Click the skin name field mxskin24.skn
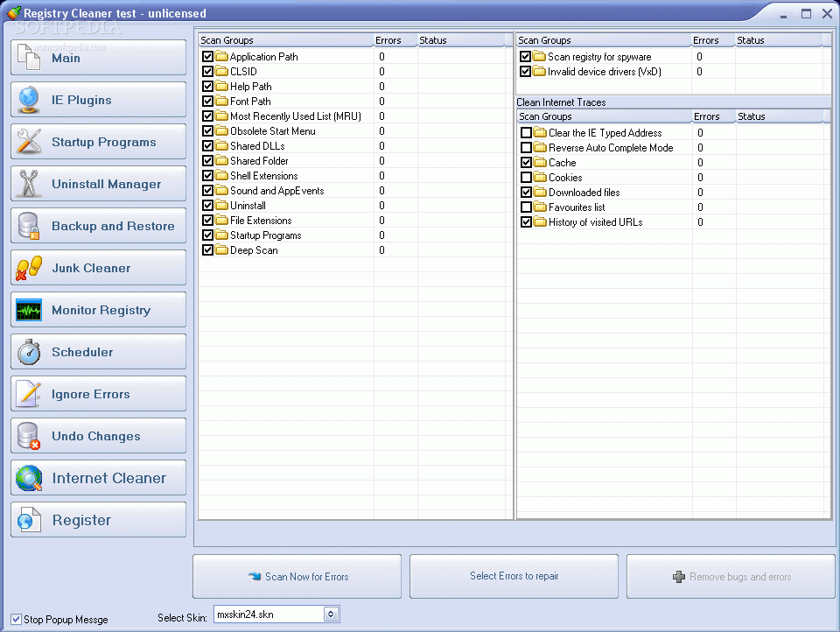 [x=269, y=614]
